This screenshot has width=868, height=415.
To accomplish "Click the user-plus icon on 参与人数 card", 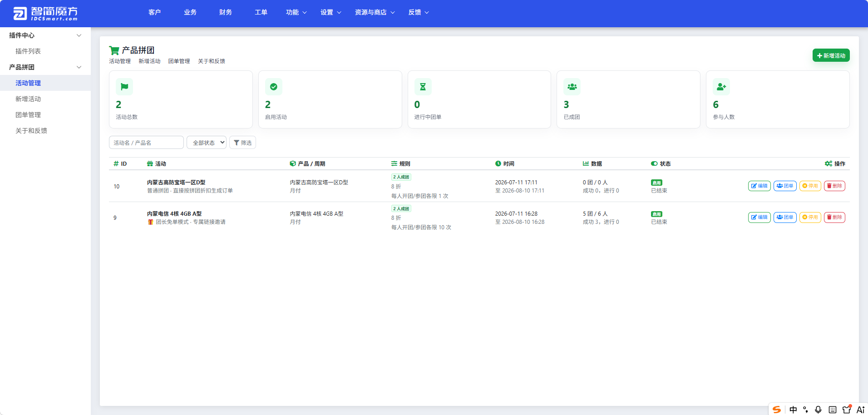I will 721,87.
